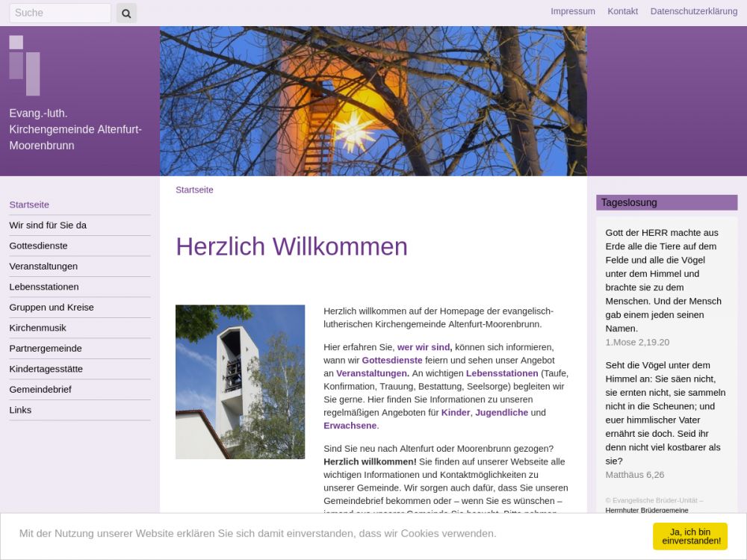747x560 pixels.
Task: Open the Impressum link
Action: (x=572, y=11)
